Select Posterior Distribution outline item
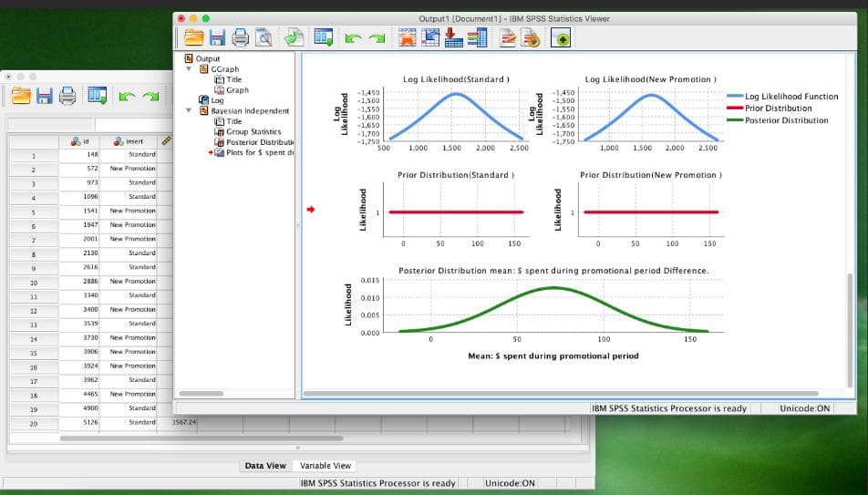This screenshot has width=868, height=495. (x=260, y=142)
